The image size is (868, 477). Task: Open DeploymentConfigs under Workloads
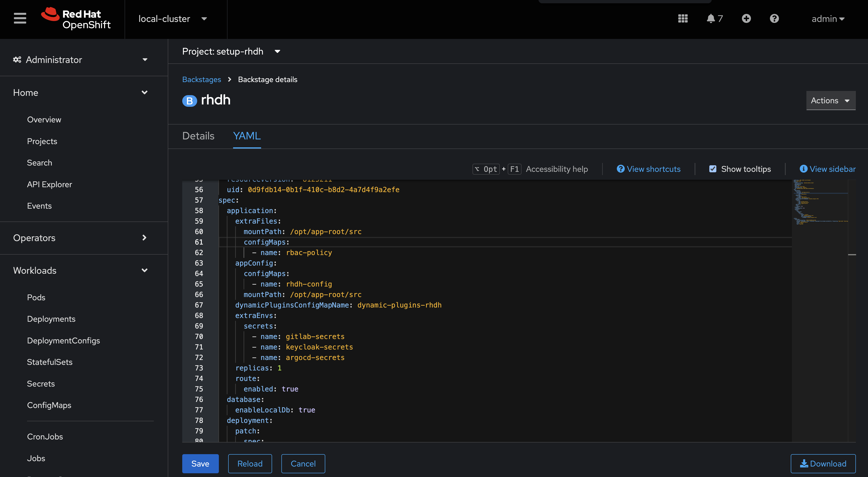63,340
